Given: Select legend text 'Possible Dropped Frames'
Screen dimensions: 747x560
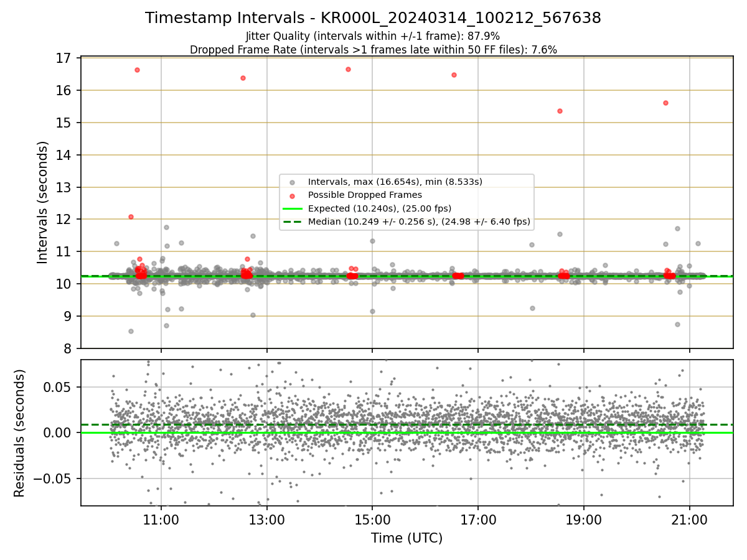Looking at the screenshot, I should (x=365, y=195).
